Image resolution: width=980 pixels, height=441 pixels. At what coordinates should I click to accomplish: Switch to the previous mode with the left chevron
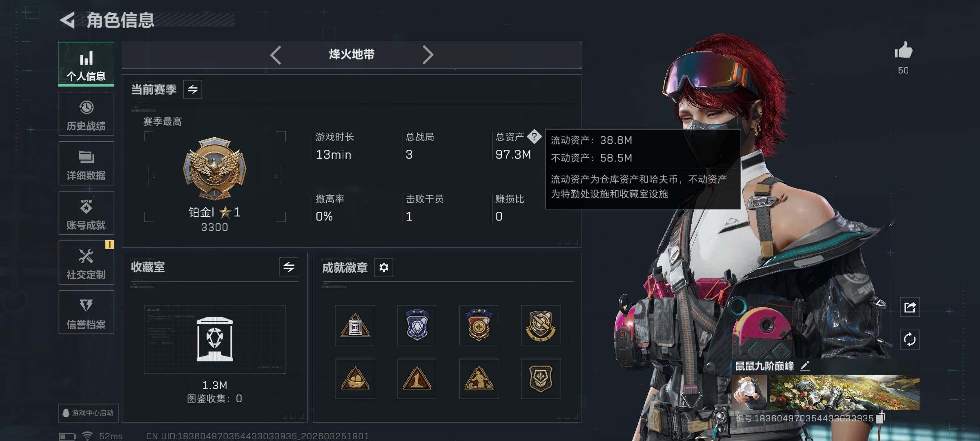276,55
